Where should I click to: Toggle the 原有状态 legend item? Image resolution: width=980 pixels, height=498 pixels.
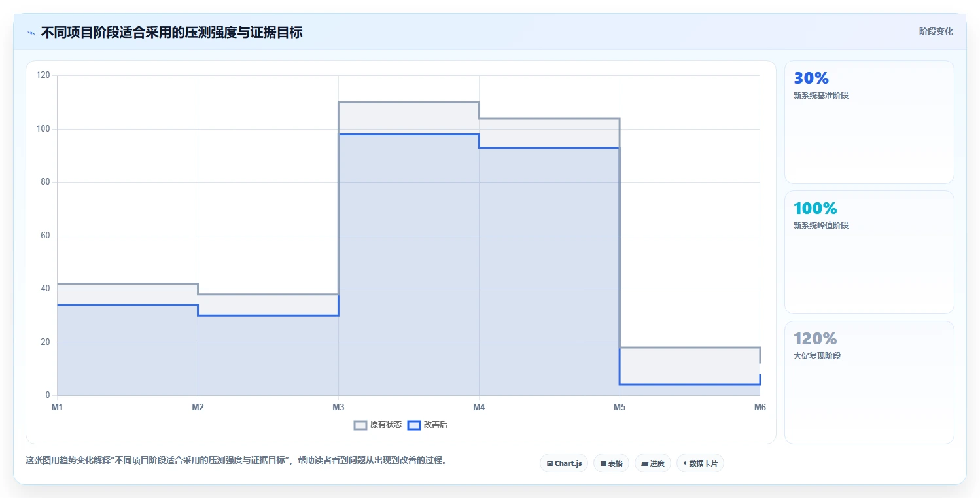pyautogui.click(x=377, y=425)
